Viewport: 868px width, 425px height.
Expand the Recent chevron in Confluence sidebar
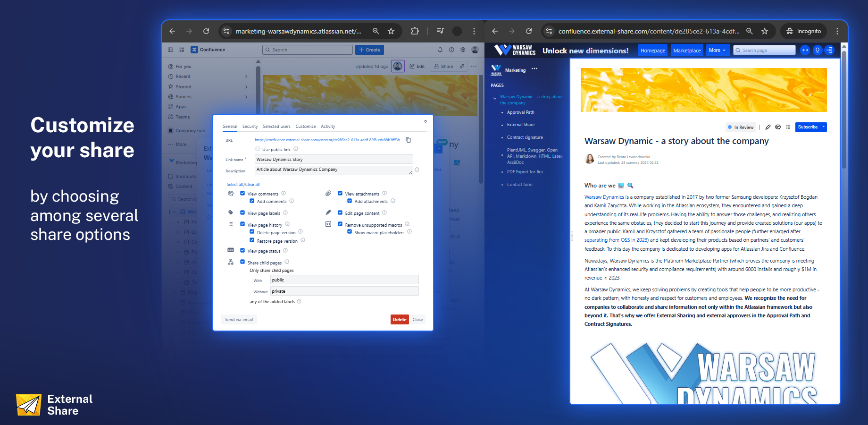tap(246, 76)
